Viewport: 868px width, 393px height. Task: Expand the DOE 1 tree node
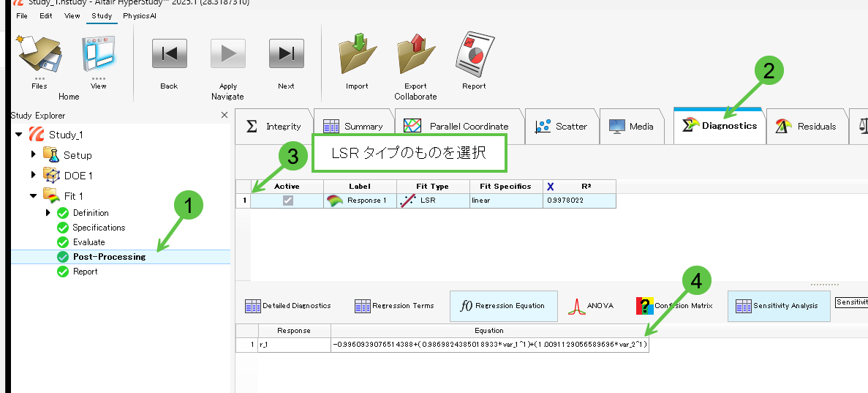[33, 175]
